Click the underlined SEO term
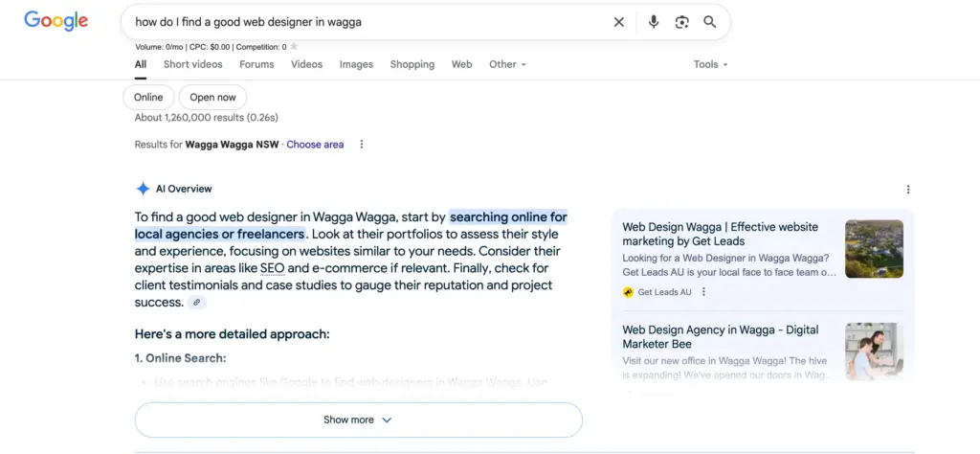980x454 pixels. [273, 268]
